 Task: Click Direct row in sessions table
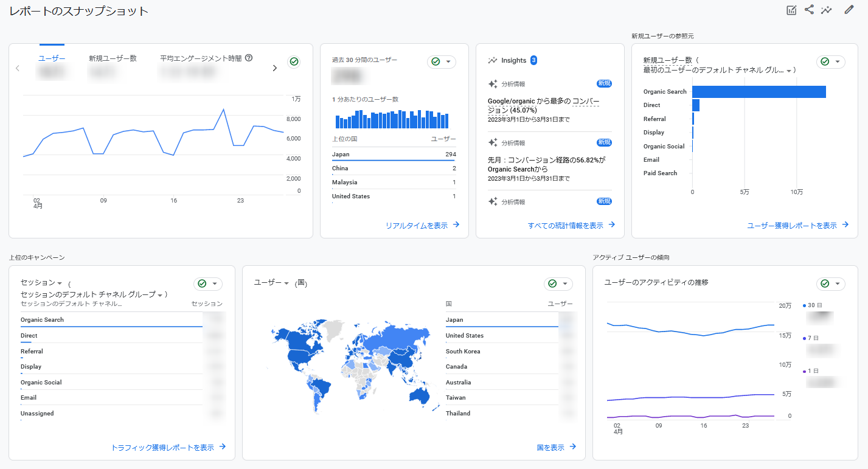click(x=122, y=336)
